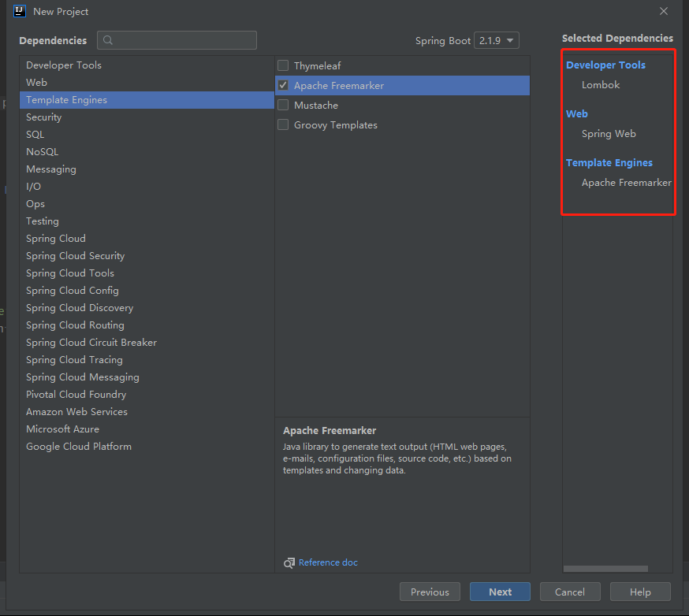Select Lombok in Selected Dependencies
The height and width of the screenshot is (616, 689).
[601, 85]
